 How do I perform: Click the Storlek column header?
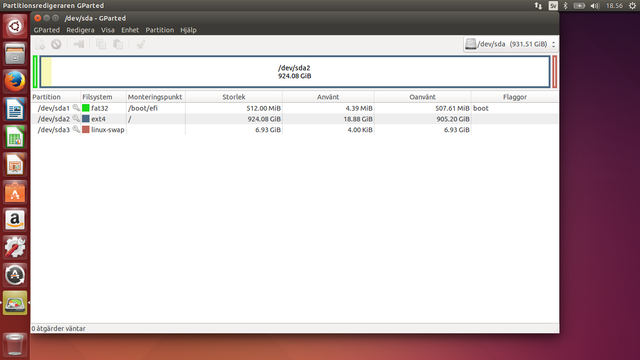(234, 97)
